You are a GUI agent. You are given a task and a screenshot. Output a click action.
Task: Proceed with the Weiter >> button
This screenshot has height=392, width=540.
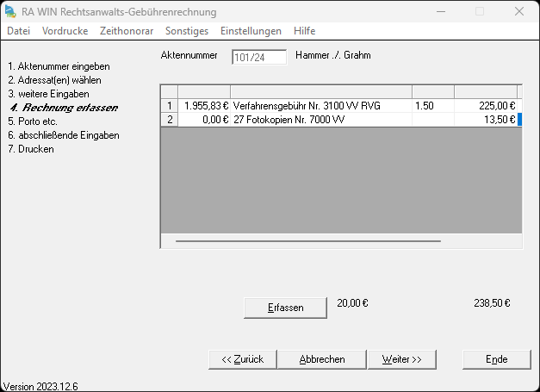point(402,359)
